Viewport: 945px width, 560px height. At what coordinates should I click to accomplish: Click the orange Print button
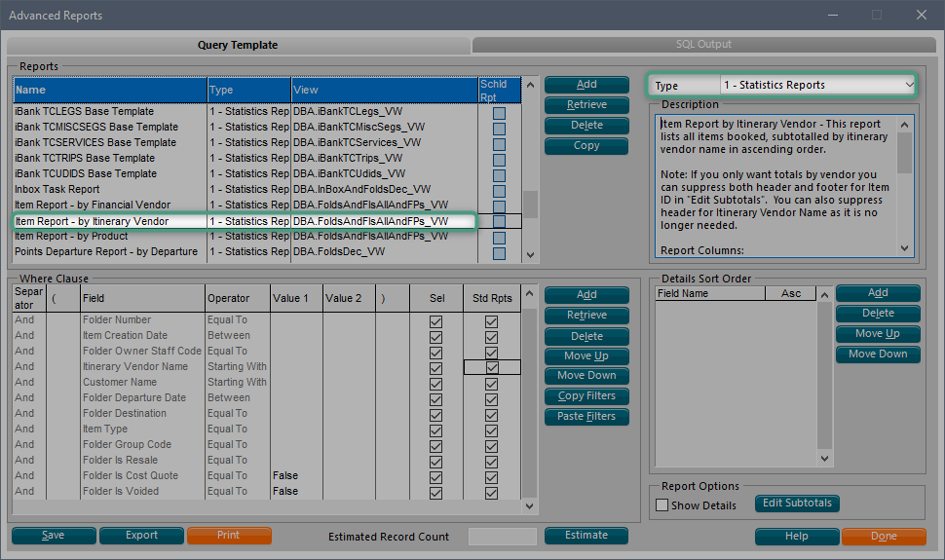tap(229, 536)
